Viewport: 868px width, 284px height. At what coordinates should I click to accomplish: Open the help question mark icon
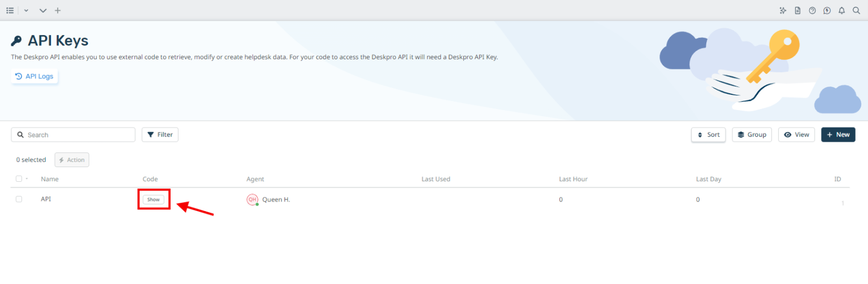click(812, 10)
